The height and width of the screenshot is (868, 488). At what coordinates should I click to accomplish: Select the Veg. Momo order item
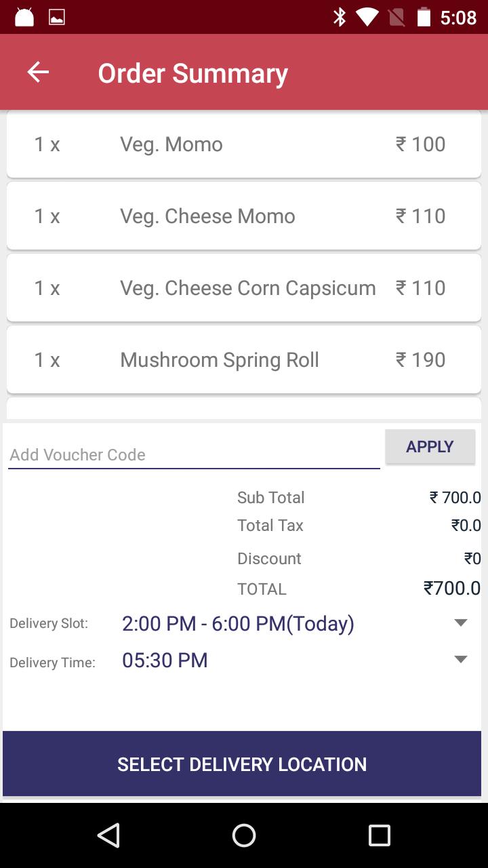244,144
